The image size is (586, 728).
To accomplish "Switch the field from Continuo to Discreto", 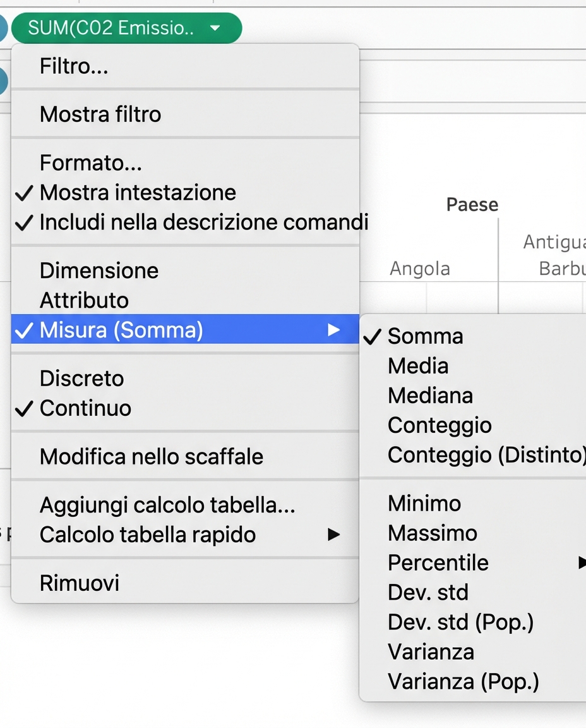I will [81, 378].
